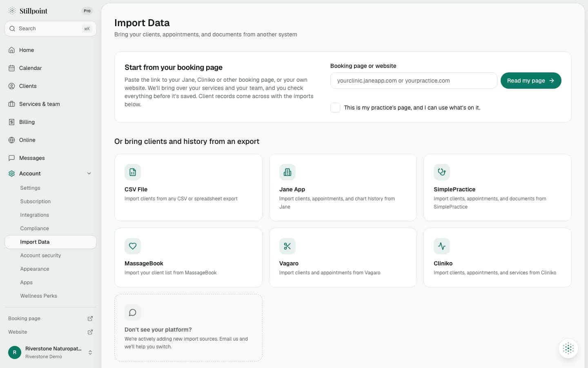Click the Stillpoint logo icon

12,11
